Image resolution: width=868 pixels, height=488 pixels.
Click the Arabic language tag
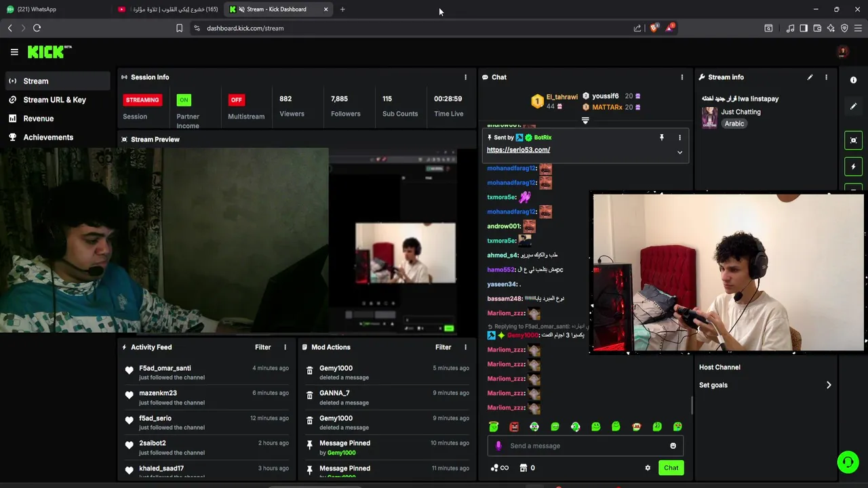point(734,123)
